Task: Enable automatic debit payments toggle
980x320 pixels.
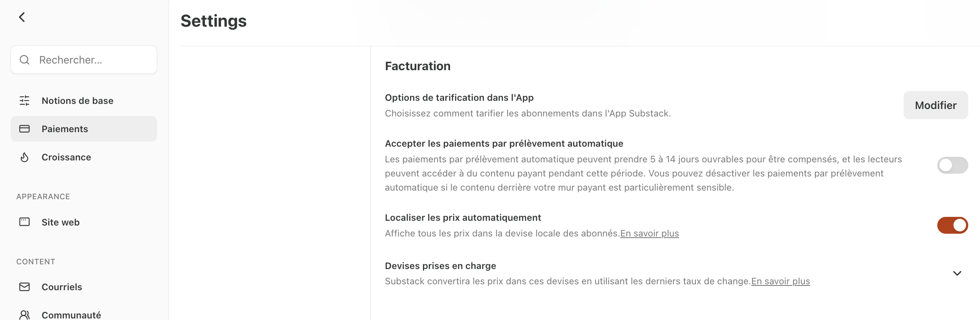Action: tap(953, 165)
